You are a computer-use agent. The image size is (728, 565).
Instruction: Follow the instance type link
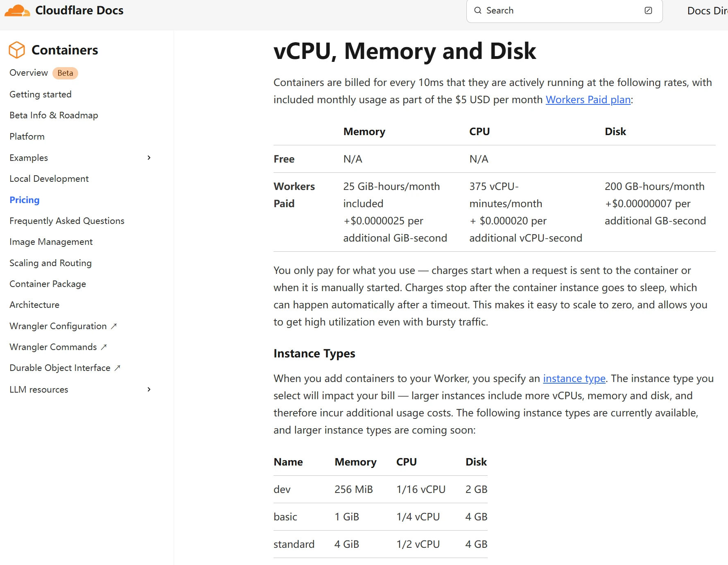574,379
